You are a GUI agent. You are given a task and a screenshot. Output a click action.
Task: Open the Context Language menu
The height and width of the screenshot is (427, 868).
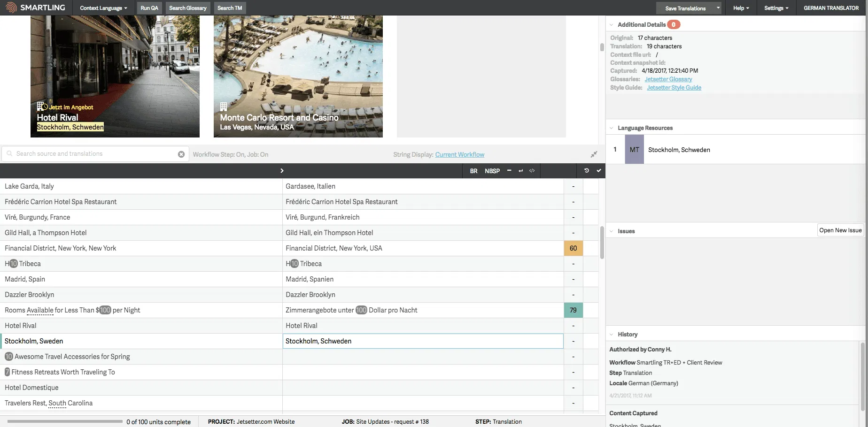[x=103, y=8]
